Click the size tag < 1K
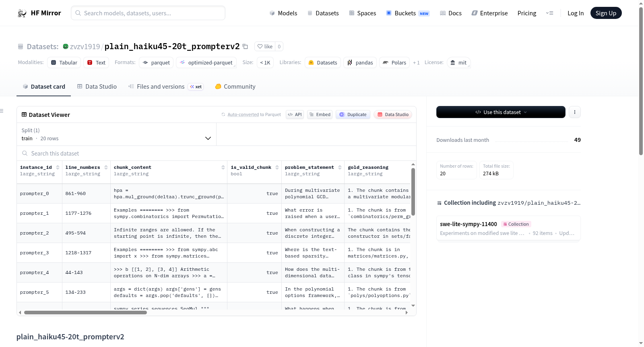The height and width of the screenshot is (347, 644). (265, 62)
